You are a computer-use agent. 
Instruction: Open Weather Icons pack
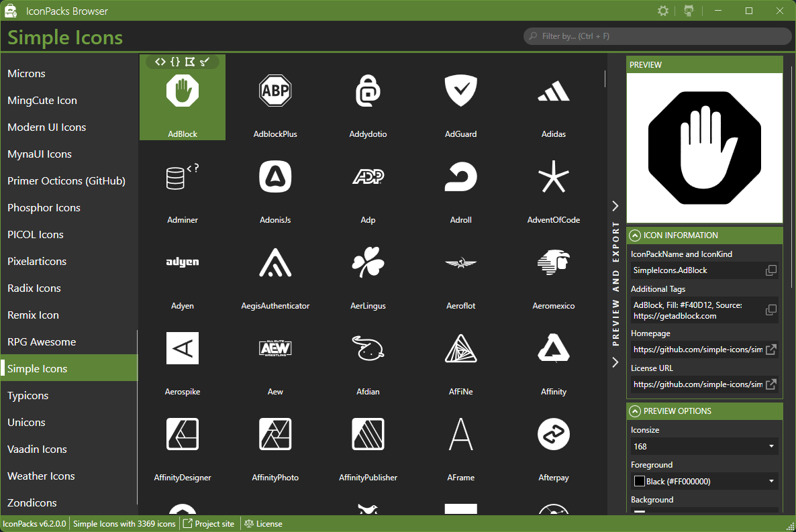tap(68, 476)
